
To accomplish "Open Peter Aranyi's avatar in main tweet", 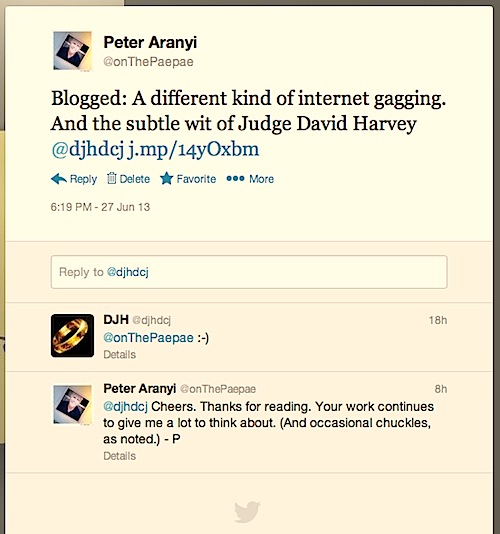I will point(73,51).
